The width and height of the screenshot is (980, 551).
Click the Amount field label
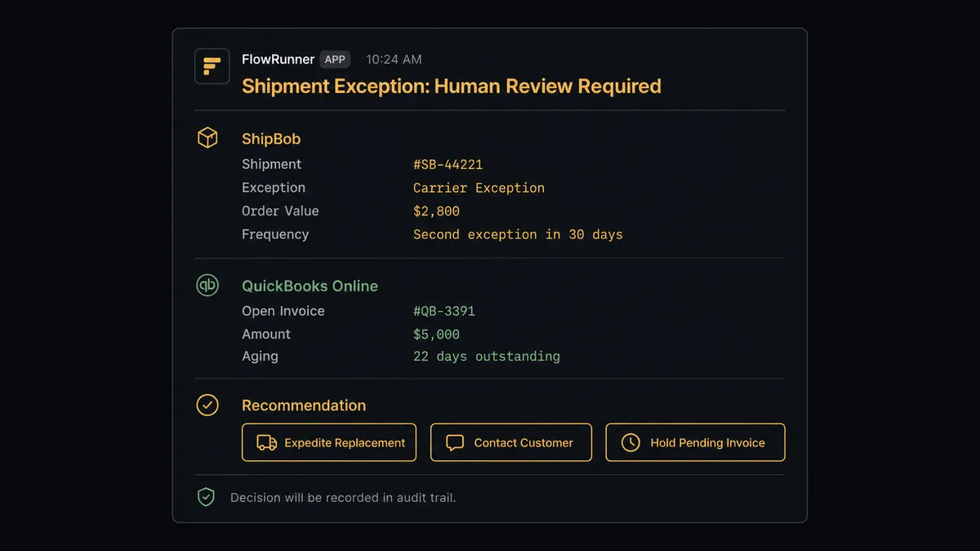click(x=266, y=334)
